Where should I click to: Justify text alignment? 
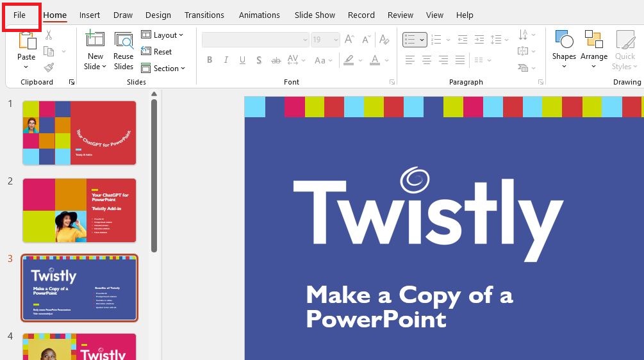coord(460,60)
